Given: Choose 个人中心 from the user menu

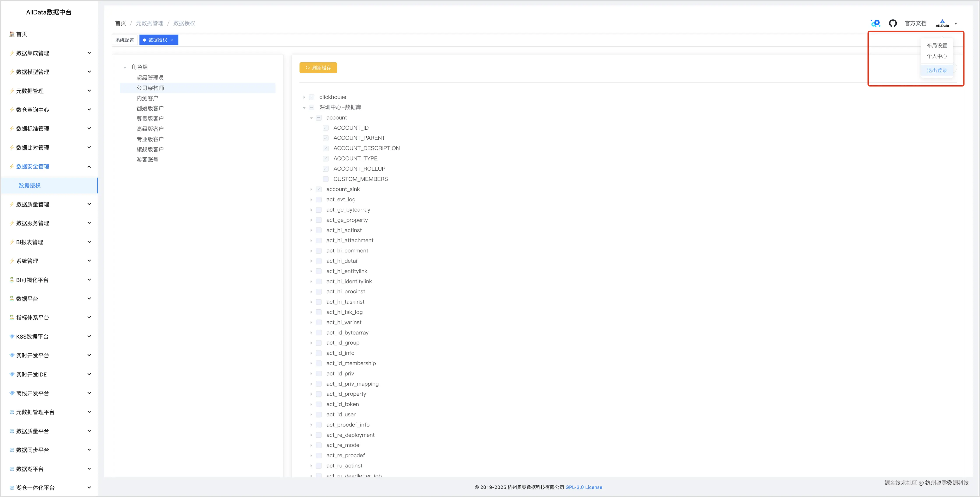Looking at the screenshot, I should point(937,56).
